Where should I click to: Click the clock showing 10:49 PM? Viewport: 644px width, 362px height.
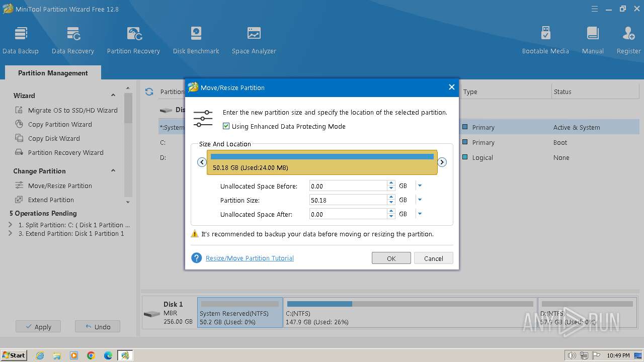[618, 355]
